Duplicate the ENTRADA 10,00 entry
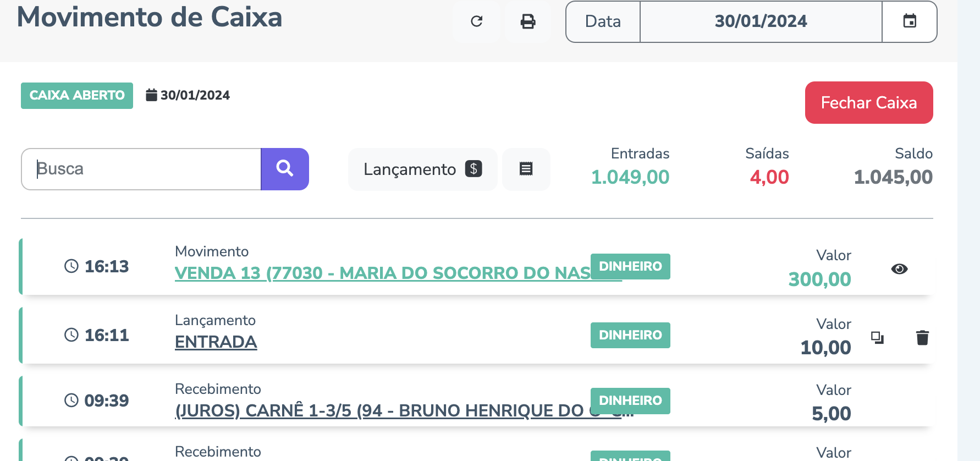This screenshot has width=980, height=461. [x=877, y=337]
